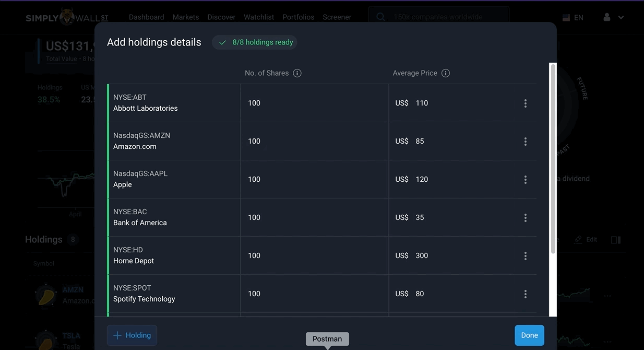Click the US flag language icon
This screenshot has height=350, width=644.
566,18
